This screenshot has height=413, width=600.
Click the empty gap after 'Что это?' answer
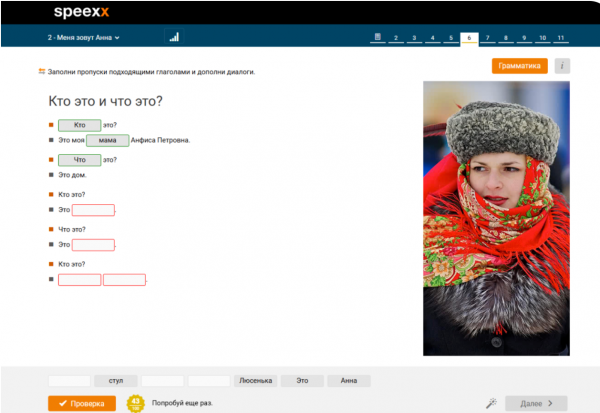pos(93,245)
